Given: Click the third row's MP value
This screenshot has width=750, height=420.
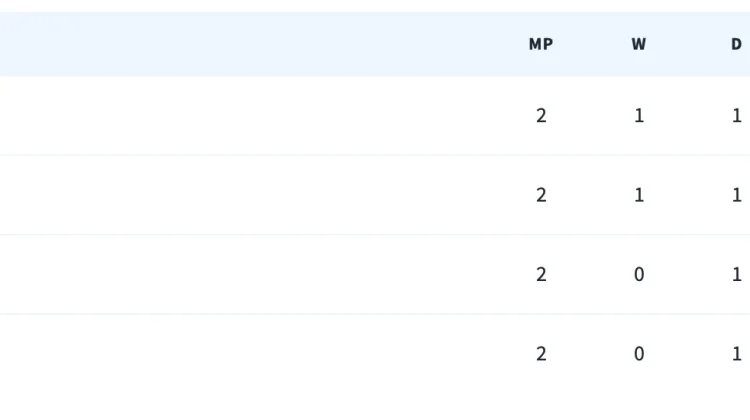Looking at the screenshot, I should click(541, 274).
